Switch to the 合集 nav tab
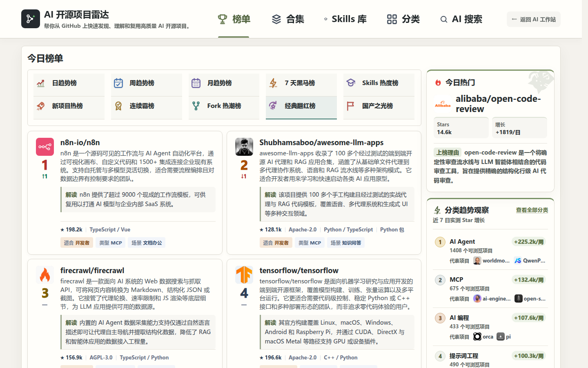 (x=288, y=19)
